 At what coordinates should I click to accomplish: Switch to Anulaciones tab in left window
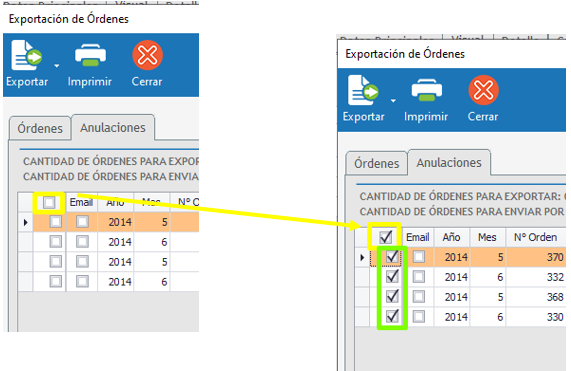113,127
